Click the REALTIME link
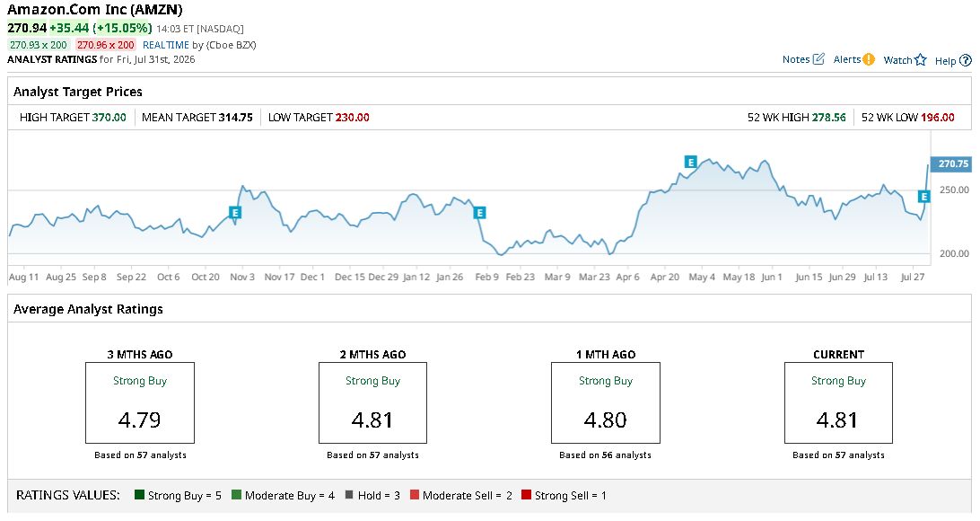The height and width of the screenshot is (521, 980). 166,45
